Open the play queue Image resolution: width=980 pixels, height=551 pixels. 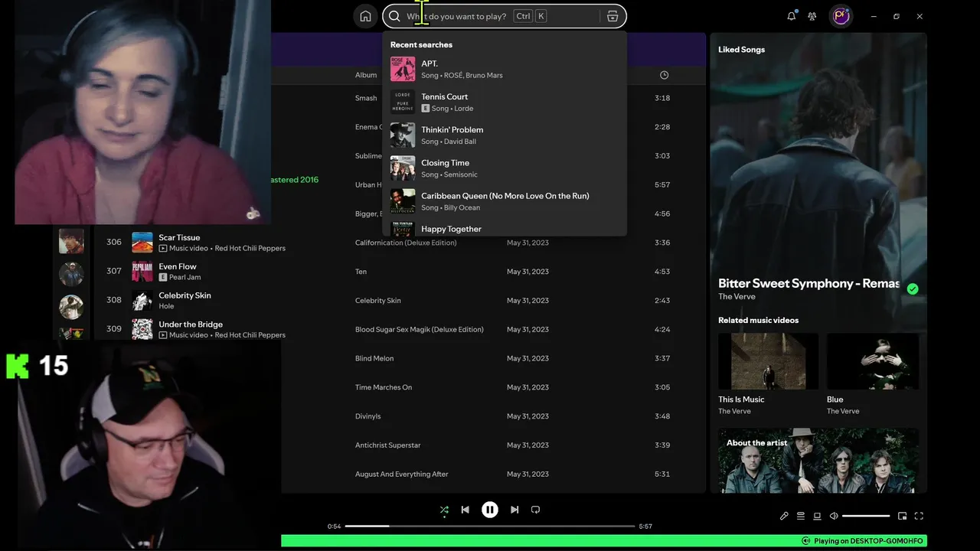coord(801,516)
